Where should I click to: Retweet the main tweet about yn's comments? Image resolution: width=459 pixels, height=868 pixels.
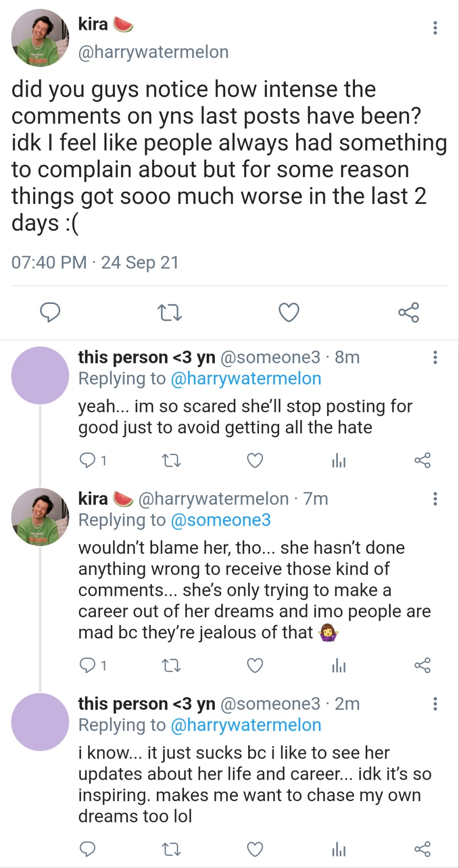pyautogui.click(x=170, y=312)
